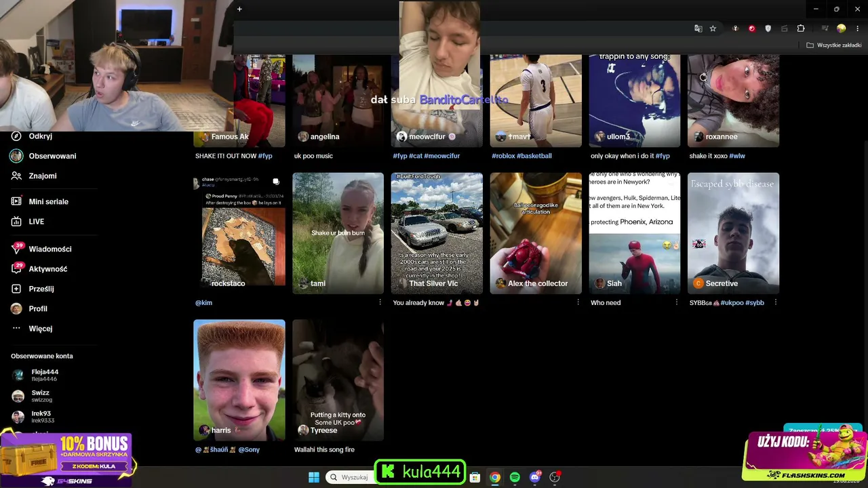Click the #wlw hashtag

[x=737, y=156]
